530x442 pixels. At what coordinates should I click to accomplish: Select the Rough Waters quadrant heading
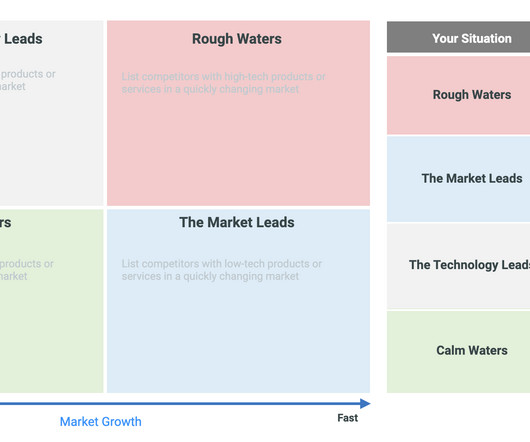coord(237,39)
